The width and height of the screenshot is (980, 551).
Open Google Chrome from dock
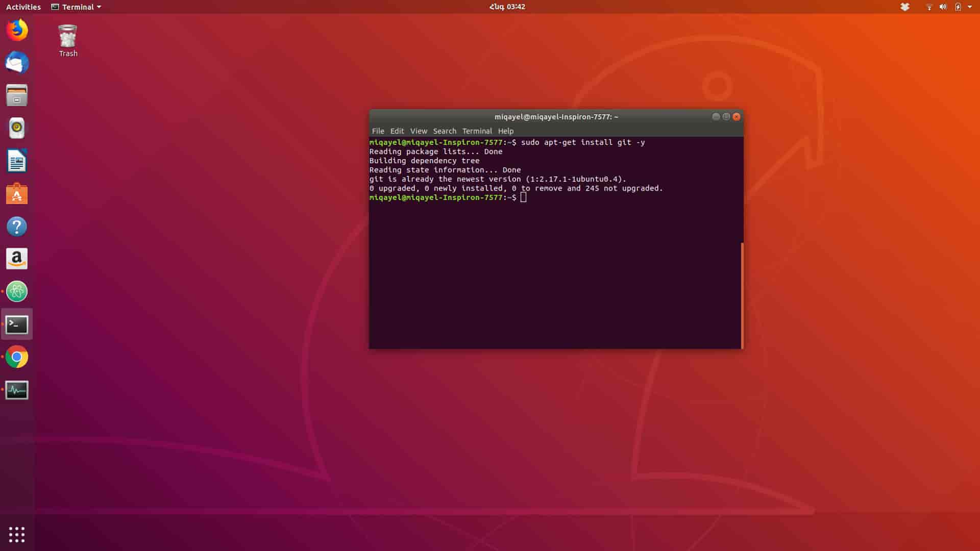tap(17, 357)
